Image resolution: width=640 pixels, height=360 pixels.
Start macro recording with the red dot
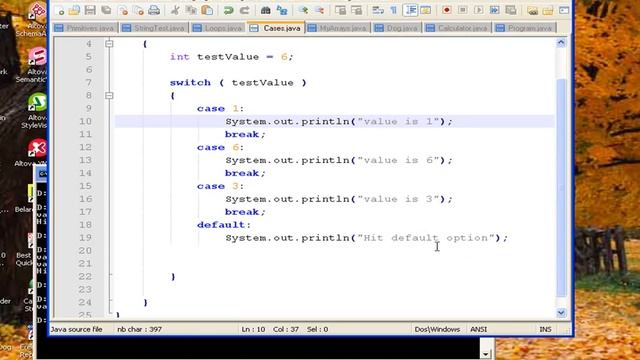[x=447, y=10]
